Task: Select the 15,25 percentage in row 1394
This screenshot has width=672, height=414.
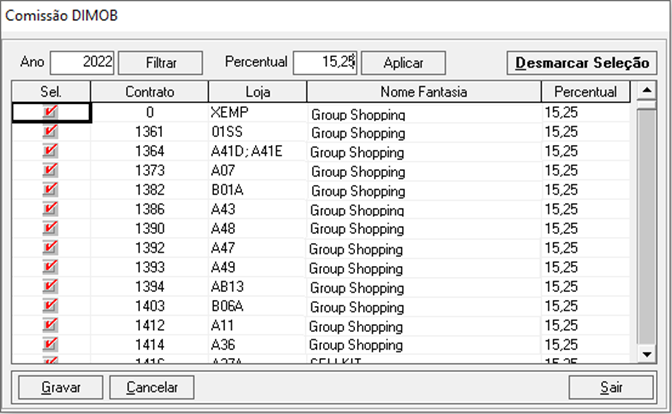Action: 561,286
